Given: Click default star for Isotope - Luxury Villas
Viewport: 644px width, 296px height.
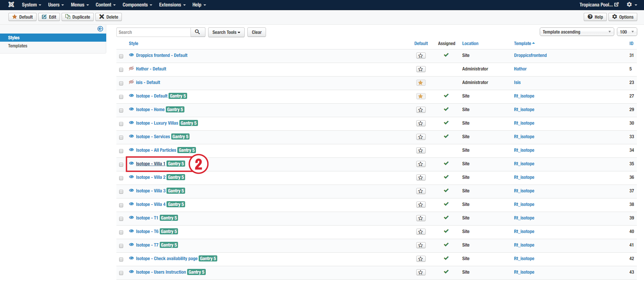Looking at the screenshot, I should (x=421, y=123).
